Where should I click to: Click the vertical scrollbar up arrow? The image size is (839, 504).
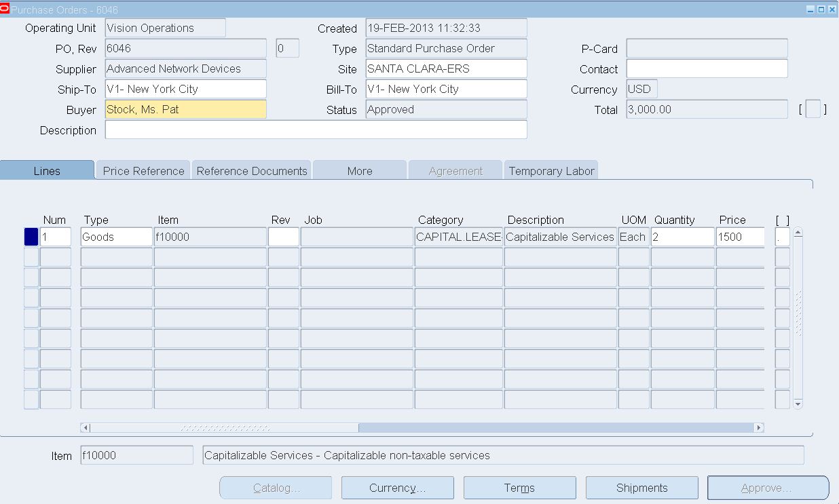tap(798, 233)
